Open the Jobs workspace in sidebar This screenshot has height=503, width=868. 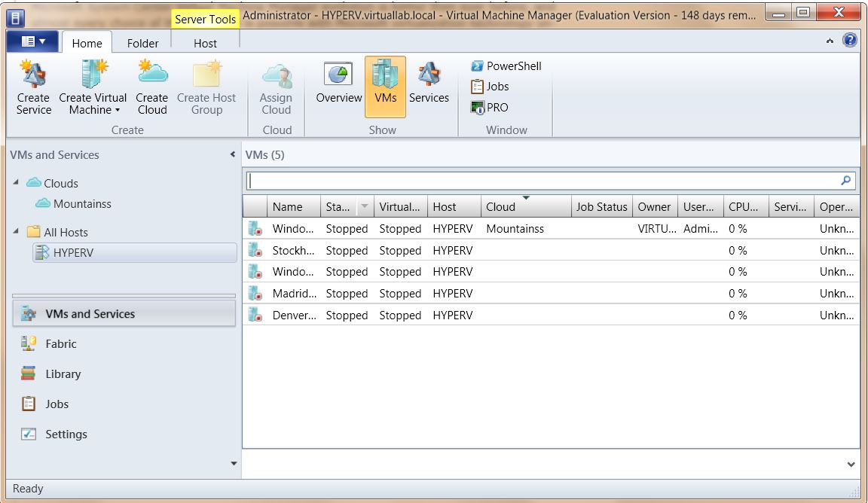click(124, 404)
